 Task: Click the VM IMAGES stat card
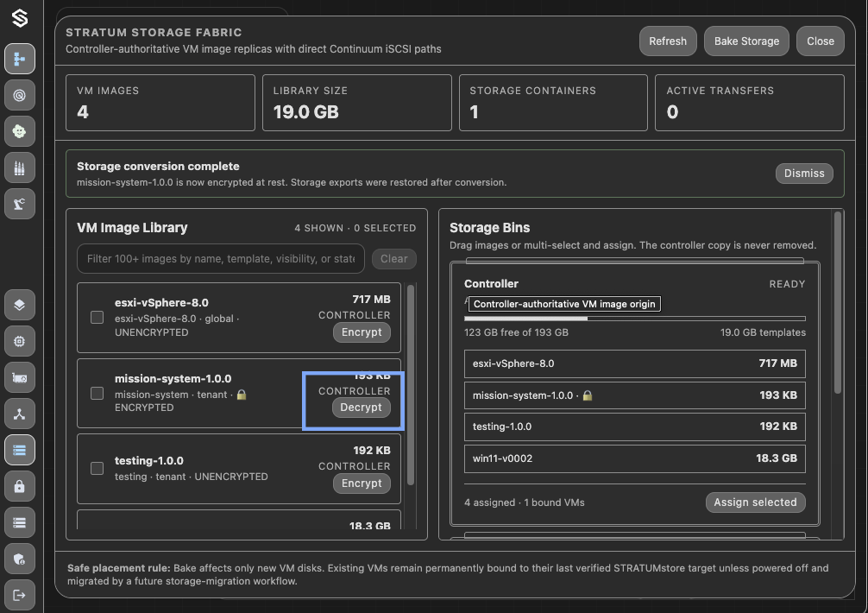point(160,103)
